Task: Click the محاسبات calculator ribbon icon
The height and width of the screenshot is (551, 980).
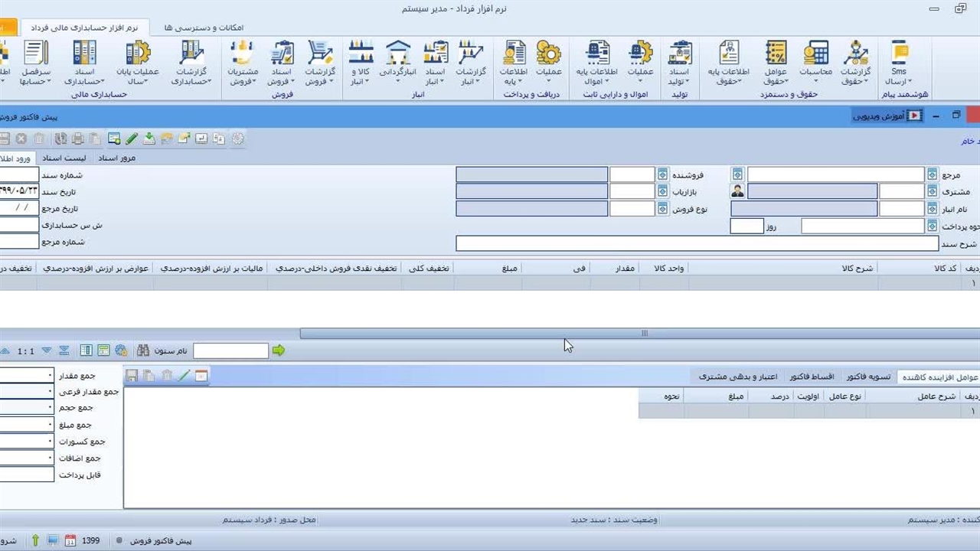Action: [815, 63]
